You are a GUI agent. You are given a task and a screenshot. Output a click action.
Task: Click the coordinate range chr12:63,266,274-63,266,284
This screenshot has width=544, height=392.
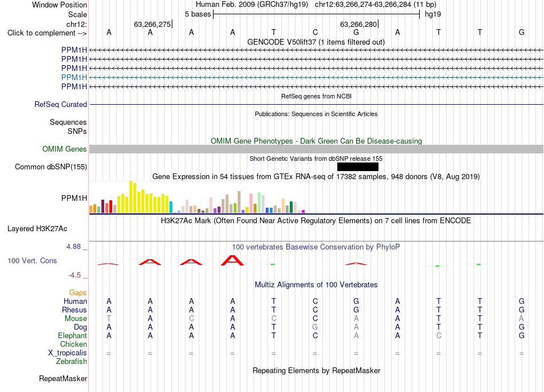362,5
